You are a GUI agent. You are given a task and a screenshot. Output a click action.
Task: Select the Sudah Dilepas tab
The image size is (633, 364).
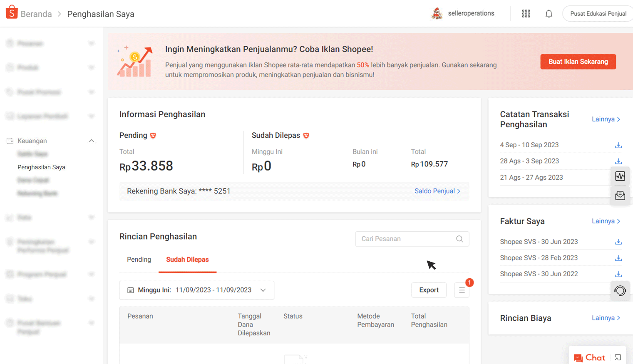[187, 260]
